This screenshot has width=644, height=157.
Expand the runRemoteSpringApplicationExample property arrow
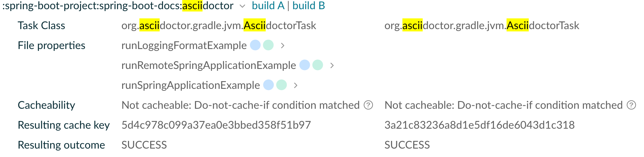[332, 65]
